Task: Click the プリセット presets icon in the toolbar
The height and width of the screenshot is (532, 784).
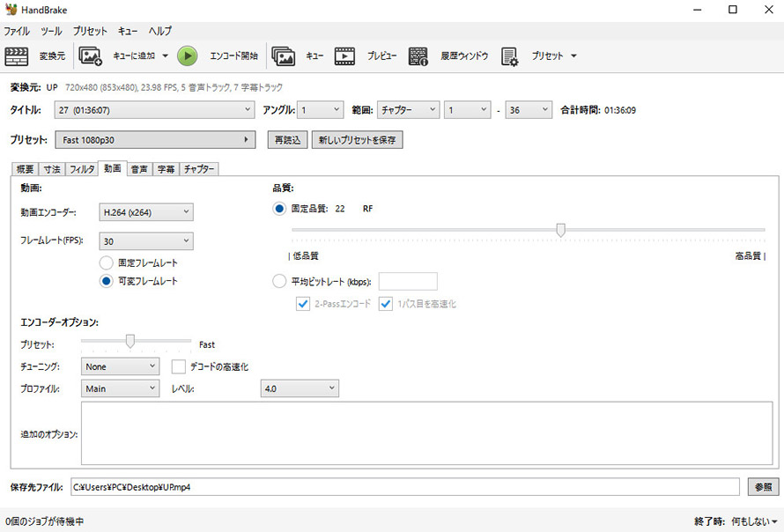Action: [510, 56]
